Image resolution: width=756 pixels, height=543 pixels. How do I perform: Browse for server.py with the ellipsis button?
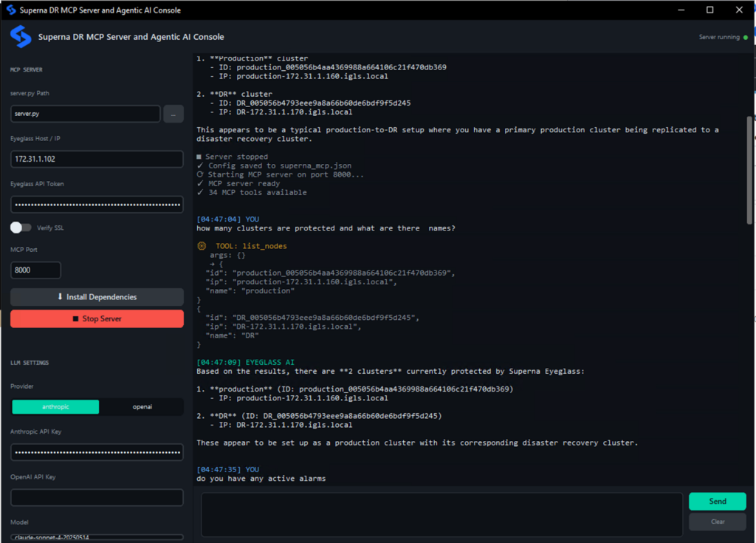tap(173, 114)
